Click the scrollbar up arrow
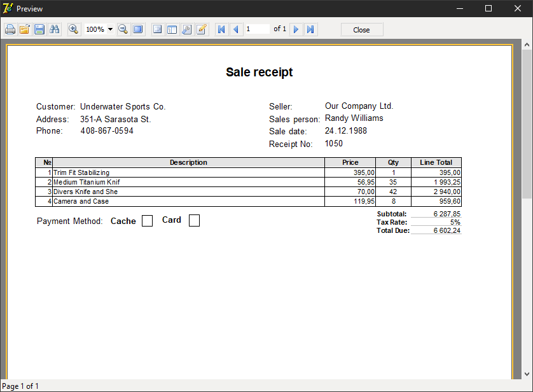The image size is (533, 392). 527,45
